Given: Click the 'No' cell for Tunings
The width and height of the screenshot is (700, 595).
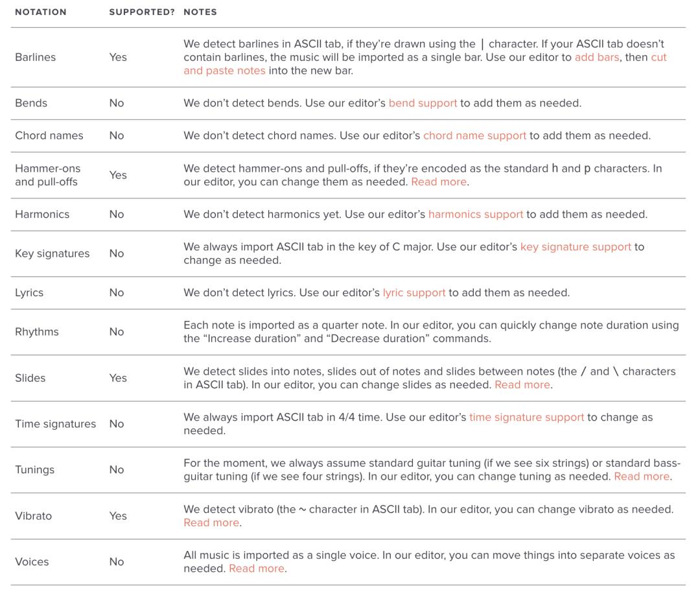Looking at the screenshot, I should click(x=117, y=469).
